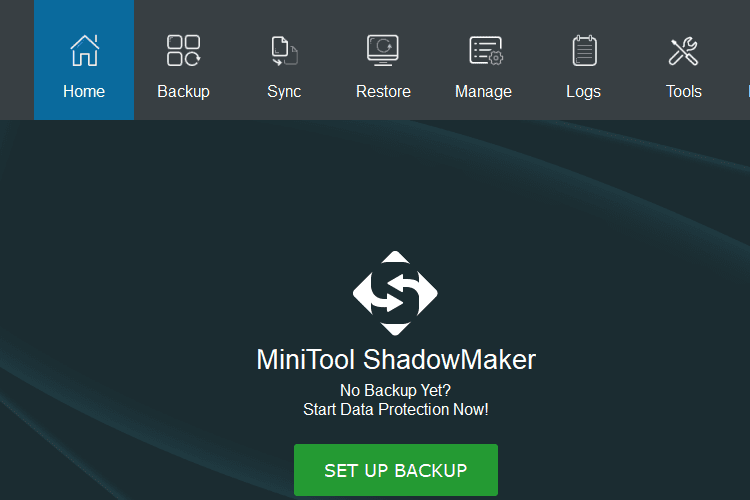Open the Home tab
Image resolution: width=750 pixels, height=500 pixels.
coord(84,60)
